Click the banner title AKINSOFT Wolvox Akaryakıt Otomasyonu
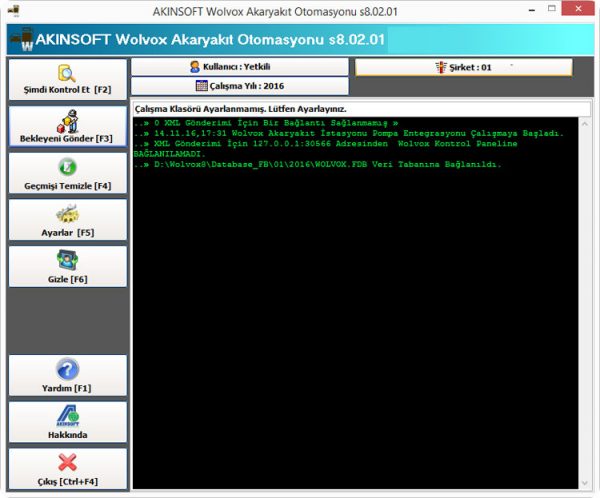The width and height of the screenshot is (600, 498). coord(210,39)
